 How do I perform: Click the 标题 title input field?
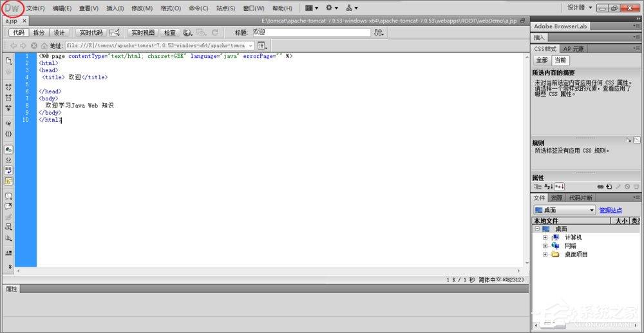tap(311, 32)
